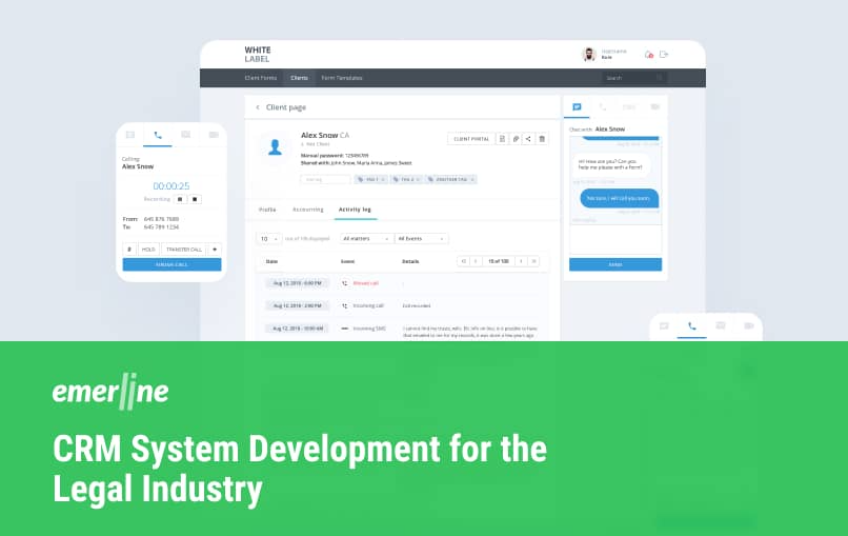The width and height of the screenshot is (848, 536).
Task: Click the Incoming SMS event entry
Action: 369,329
